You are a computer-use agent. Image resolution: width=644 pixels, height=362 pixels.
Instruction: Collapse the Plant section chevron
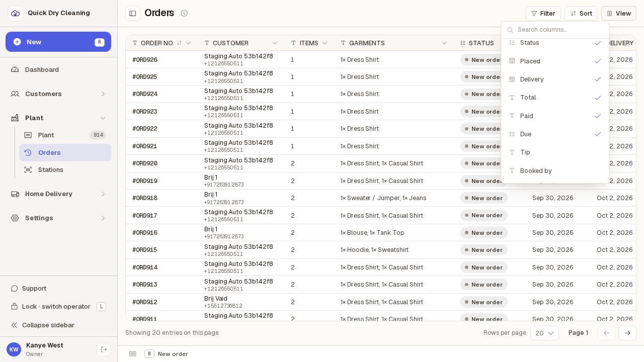pyautogui.click(x=103, y=118)
